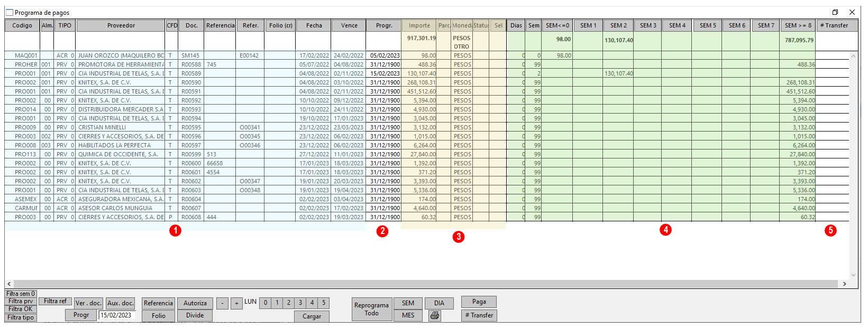This screenshot has width=868, height=328.
Task: Click the Divide button
Action: [195, 315]
